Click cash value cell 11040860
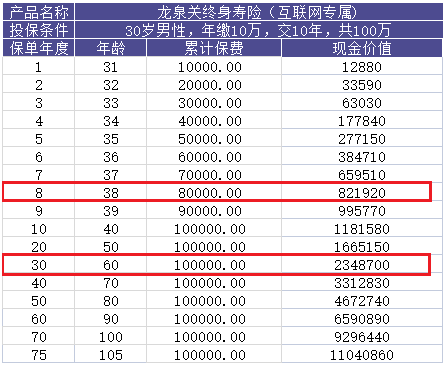The image size is (445, 365). click(362, 355)
